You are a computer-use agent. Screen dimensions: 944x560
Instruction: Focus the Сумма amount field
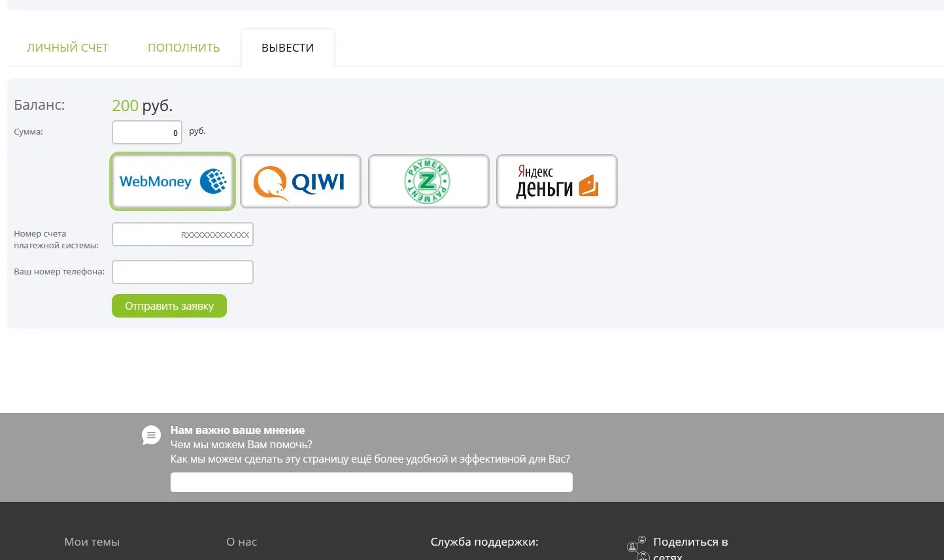pyautogui.click(x=147, y=133)
